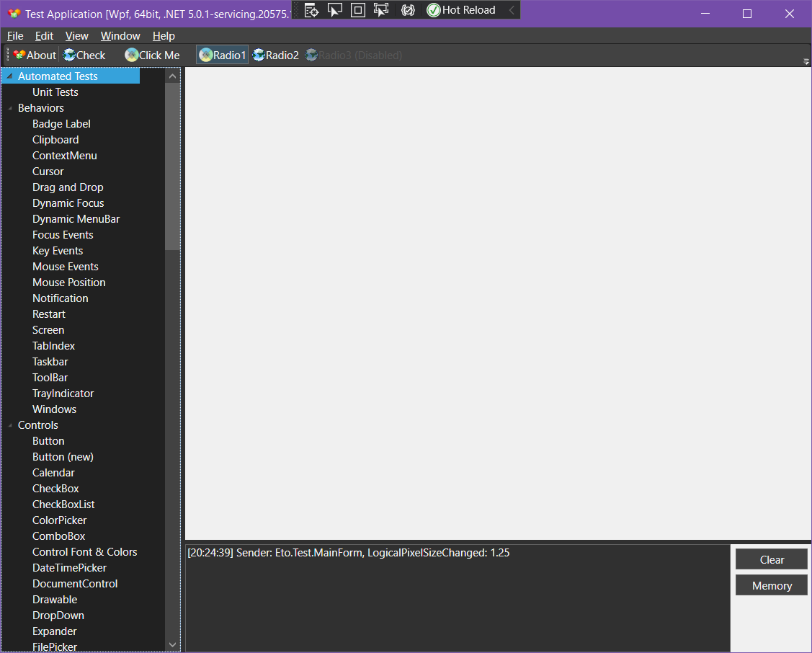Click the About toolbar icon
This screenshot has height=653, width=812.
click(x=18, y=55)
